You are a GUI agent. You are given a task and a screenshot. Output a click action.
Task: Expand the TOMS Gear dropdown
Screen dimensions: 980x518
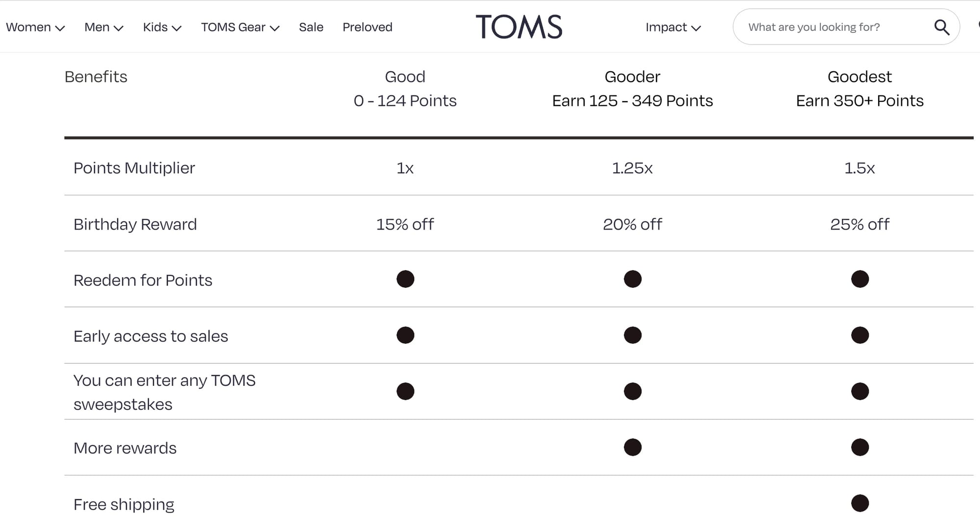[240, 27]
